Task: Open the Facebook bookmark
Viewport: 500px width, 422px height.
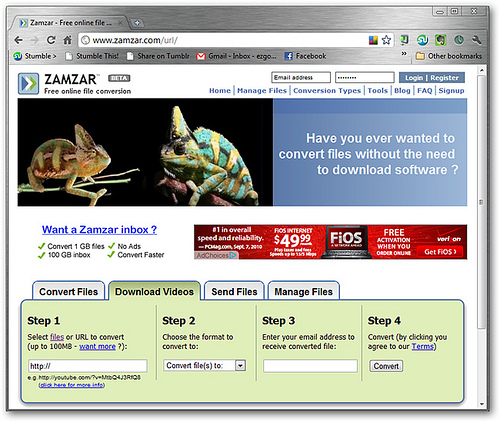Action: 305,56
